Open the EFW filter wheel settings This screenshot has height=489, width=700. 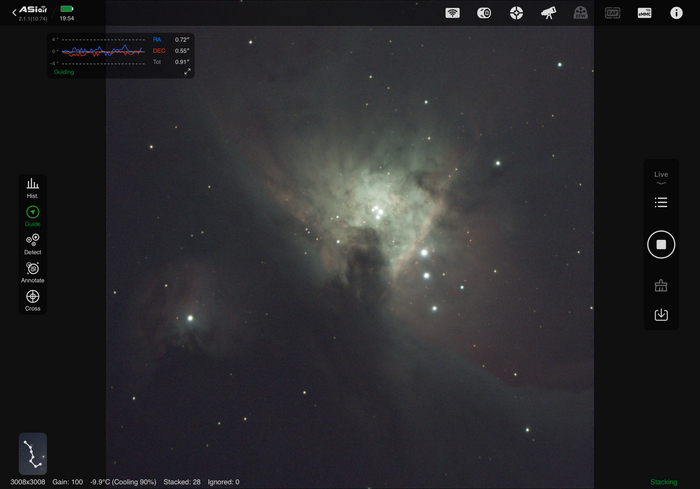click(580, 13)
